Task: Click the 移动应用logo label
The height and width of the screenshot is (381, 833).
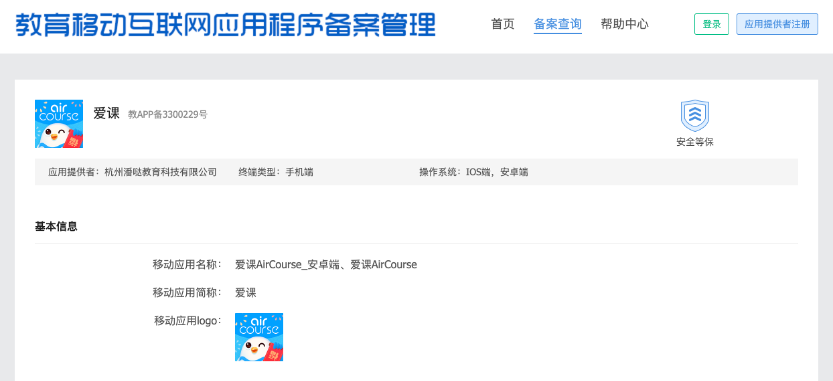Action: point(188,320)
